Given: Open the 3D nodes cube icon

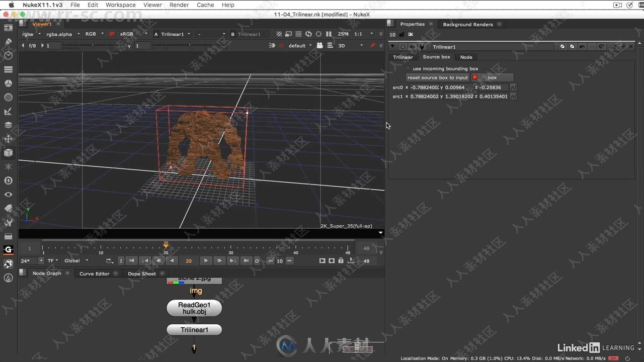Looking at the screenshot, I should point(8,152).
